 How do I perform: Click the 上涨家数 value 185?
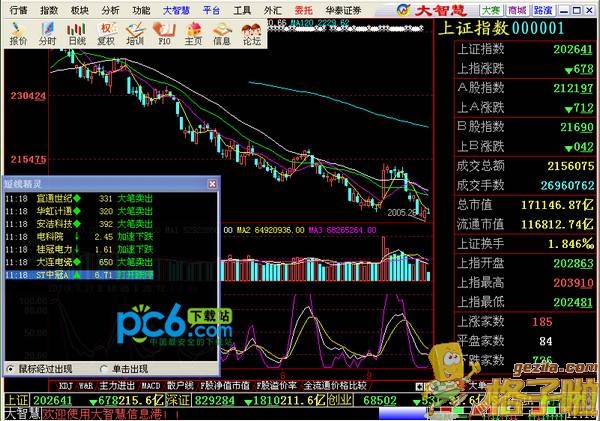pyautogui.click(x=542, y=322)
